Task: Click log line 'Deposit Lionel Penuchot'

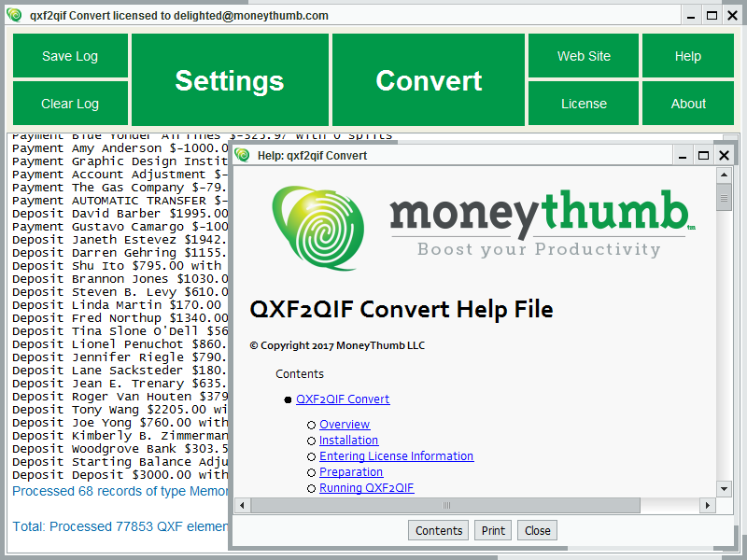Action: point(120,343)
